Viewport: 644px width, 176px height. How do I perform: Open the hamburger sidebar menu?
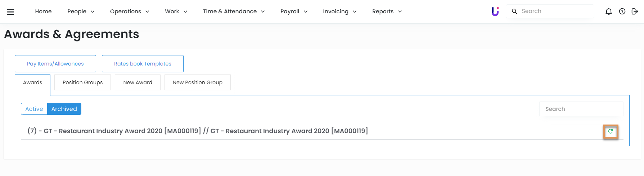(x=10, y=12)
